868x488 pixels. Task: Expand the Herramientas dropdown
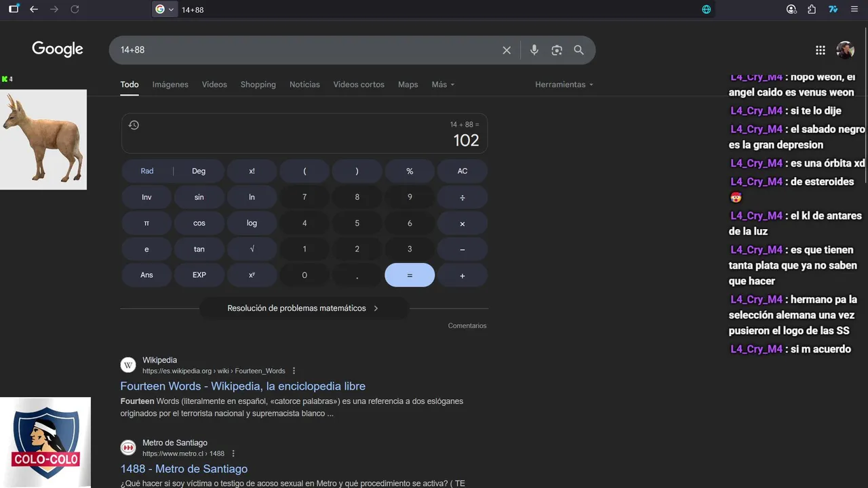coord(564,85)
